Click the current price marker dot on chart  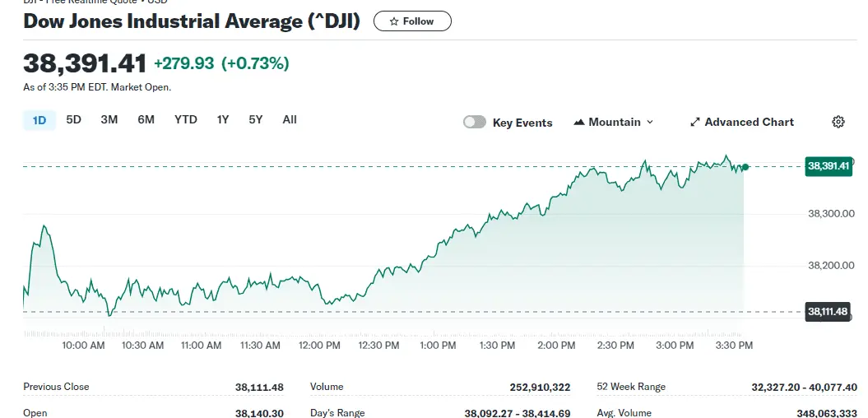click(745, 167)
